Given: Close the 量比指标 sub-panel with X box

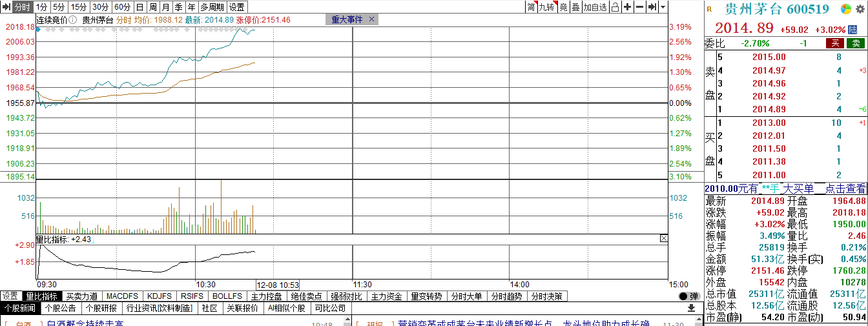Looking at the screenshot, I should coord(663,239).
